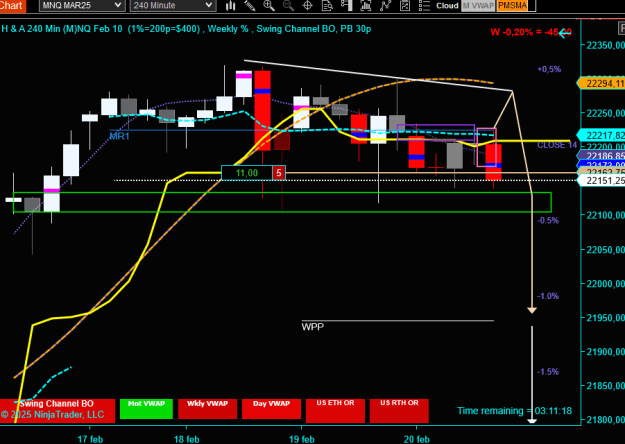Click the 11,00 label box
The width and height of the screenshot is (625, 444).
point(247,173)
